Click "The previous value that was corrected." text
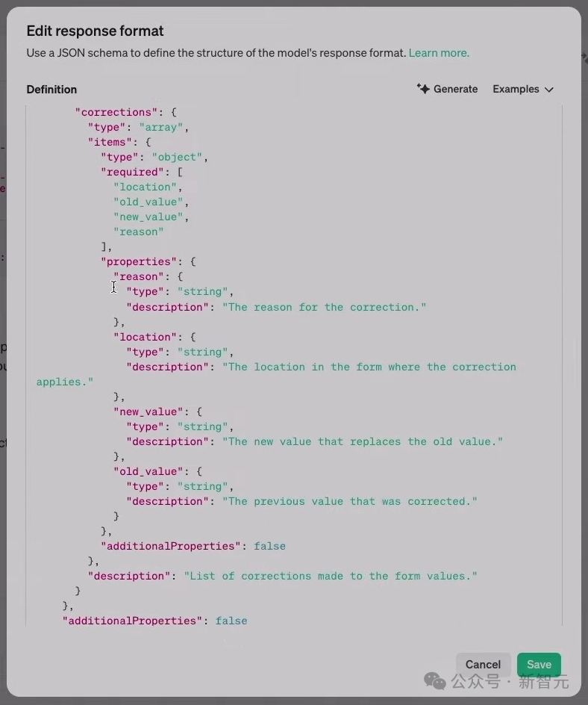Image resolution: width=588 pixels, height=705 pixels. coord(349,501)
